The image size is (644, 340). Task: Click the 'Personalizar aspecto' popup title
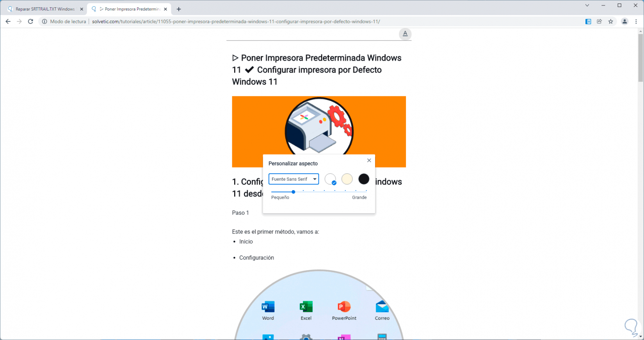[293, 164]
